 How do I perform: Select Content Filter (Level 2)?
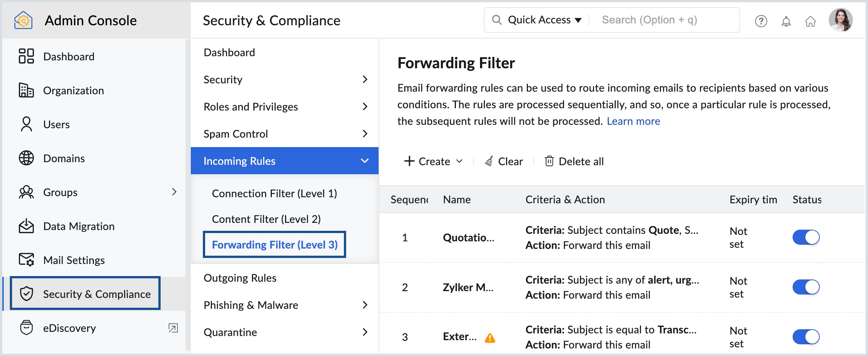pyautogui.click(x=266, y=219)
